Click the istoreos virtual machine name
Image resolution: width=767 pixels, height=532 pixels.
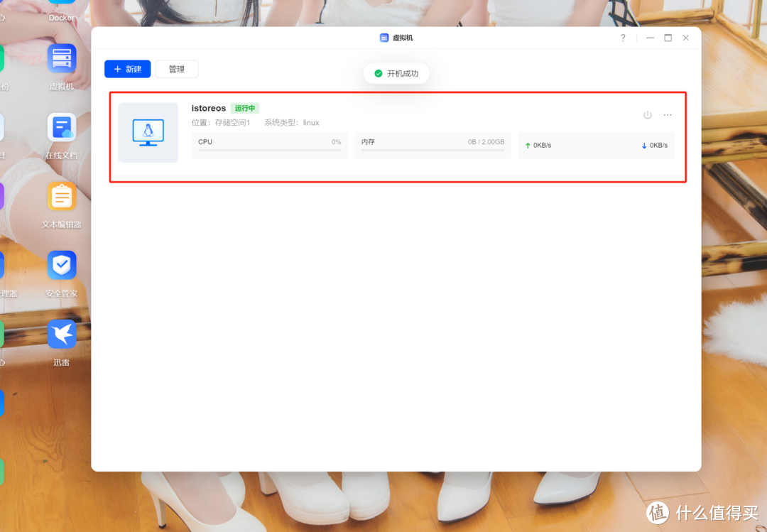point(209,109)
